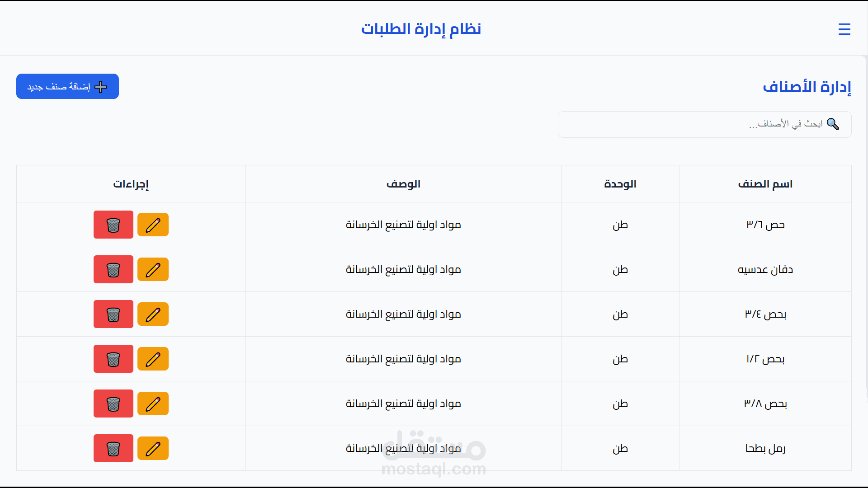Click the الوحدة column header
Screen dimensions: 868x488
620,184
